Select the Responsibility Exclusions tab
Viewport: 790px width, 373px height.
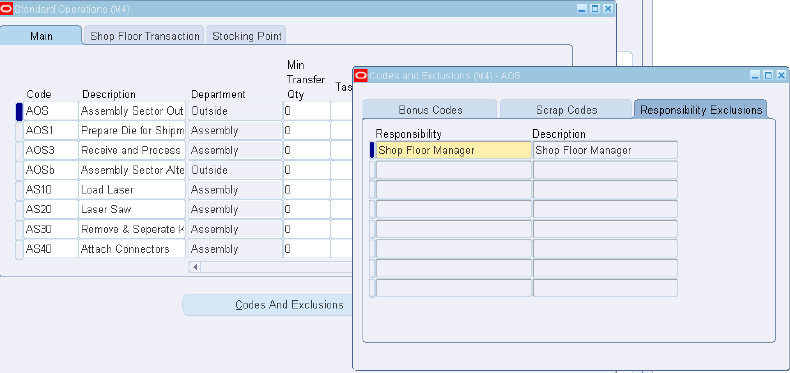click(x=701, y=109)
